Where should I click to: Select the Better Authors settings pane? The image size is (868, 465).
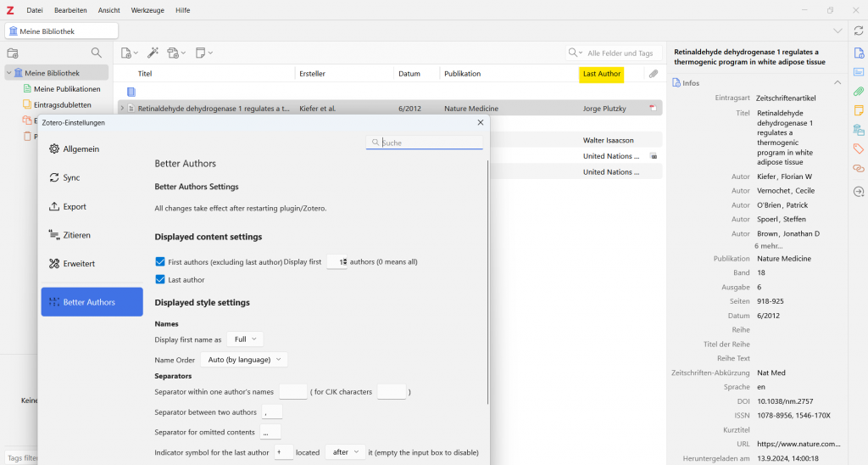click(x=92, y=302)
